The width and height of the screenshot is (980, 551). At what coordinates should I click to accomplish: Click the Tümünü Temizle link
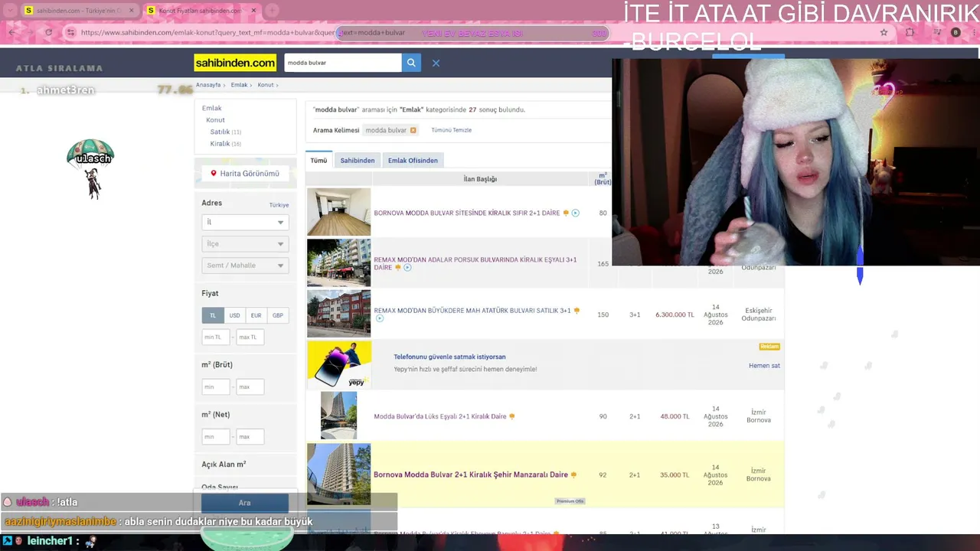point(452,130)
